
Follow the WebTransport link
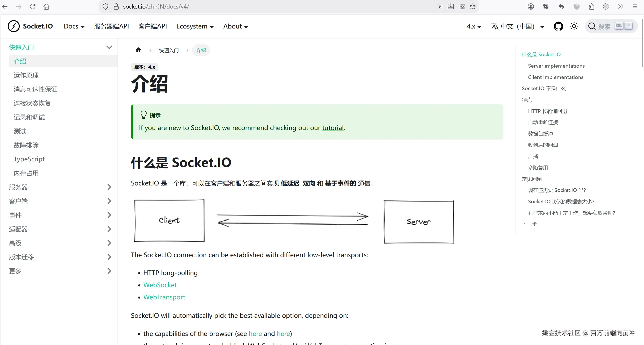[164, 297]
